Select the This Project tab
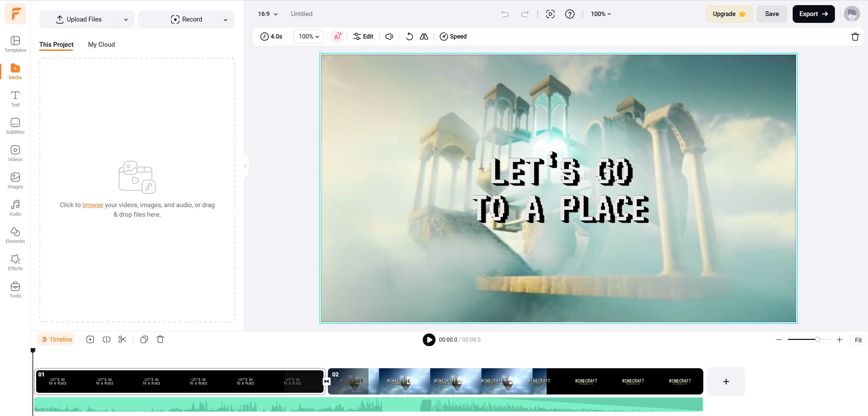The image size is (868, 416). click(x=56, y=44)
